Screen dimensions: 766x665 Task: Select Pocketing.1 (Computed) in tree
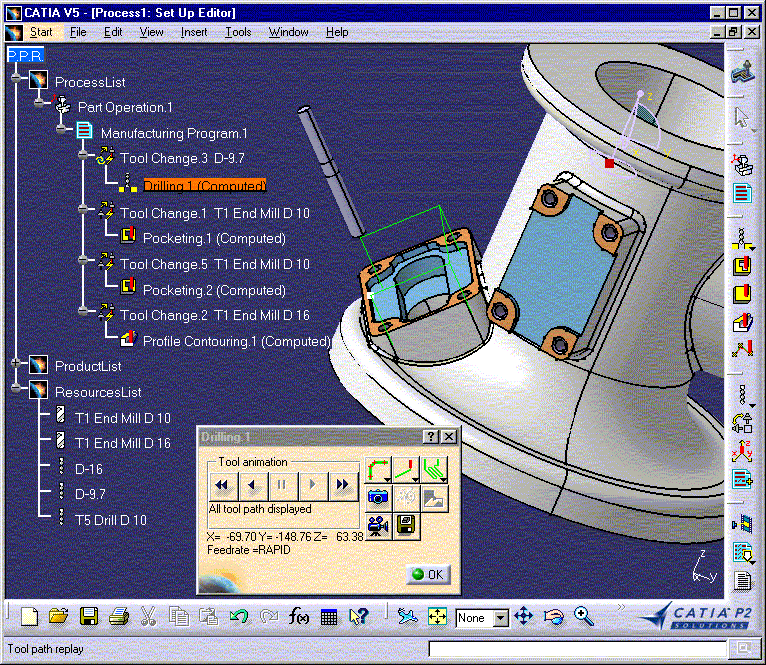click(x=214, y=238)
